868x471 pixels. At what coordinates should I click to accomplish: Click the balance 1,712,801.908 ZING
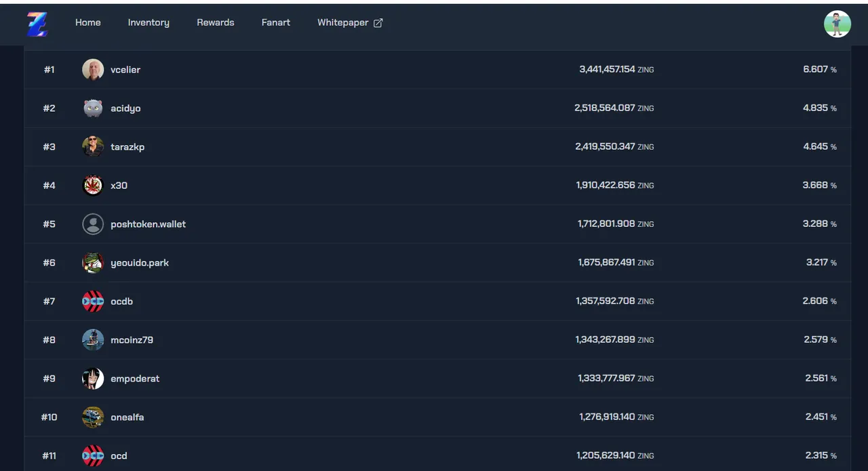pyautogui.click(x=616, y=224)
